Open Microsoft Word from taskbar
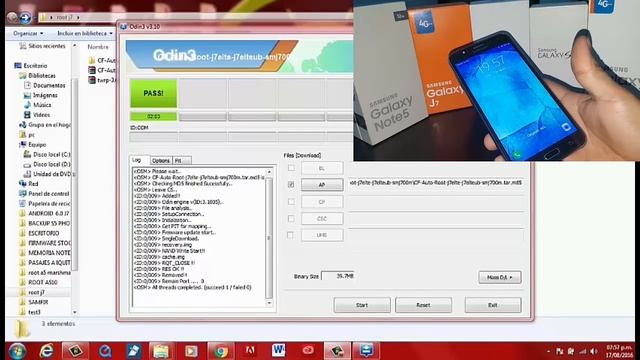The image size is (640, 360). point(279,351)
